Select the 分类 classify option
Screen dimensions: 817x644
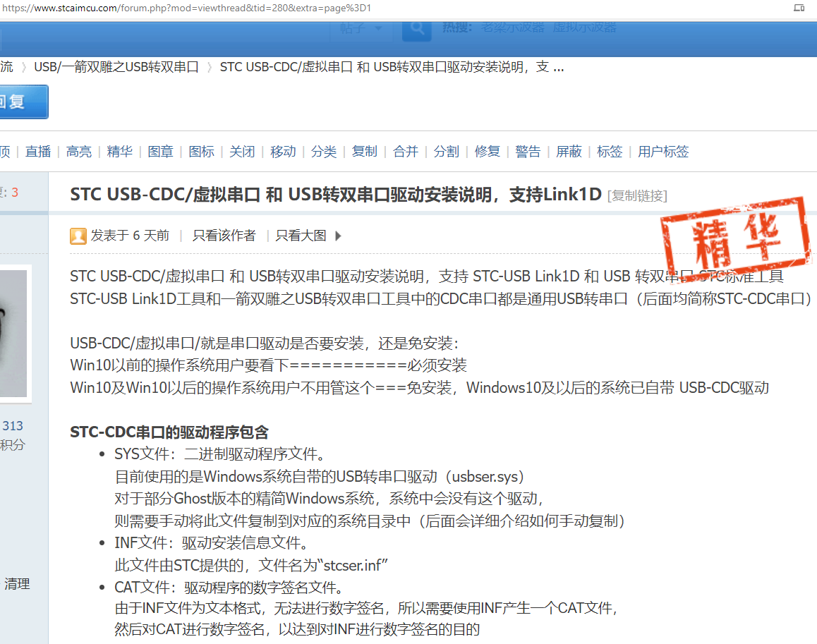click(324, 152)
